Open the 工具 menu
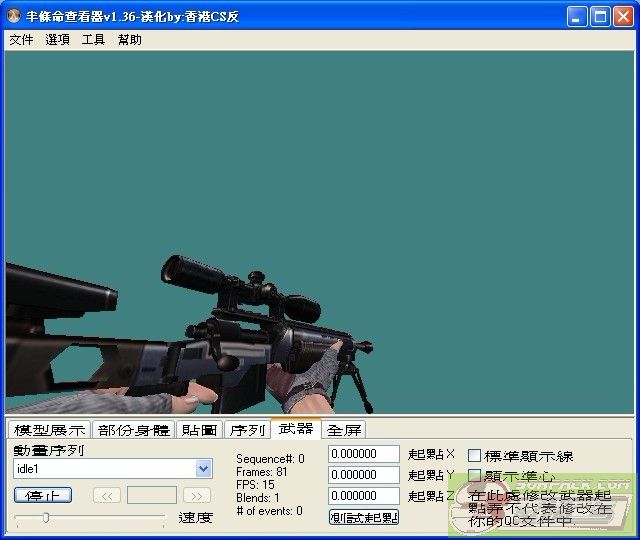The image size is (640, 540). point(93,40)
